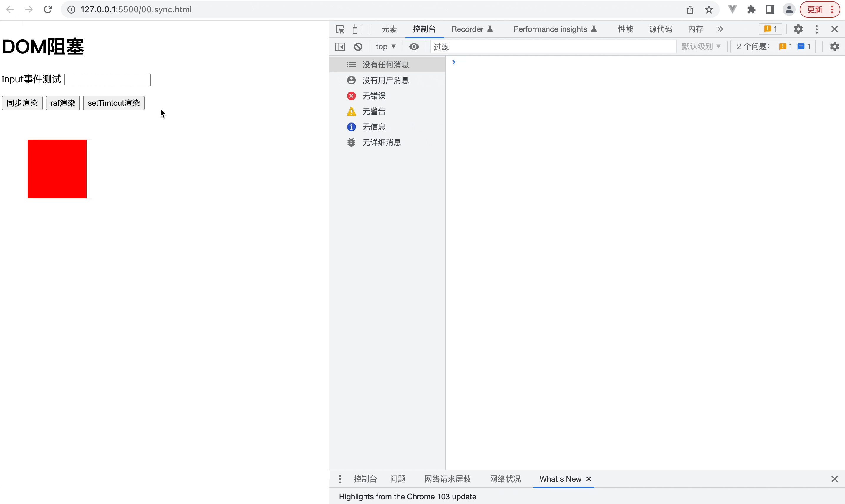
Task: Toggle device toolbar emulation icon
Action: (x=357, y=29)
